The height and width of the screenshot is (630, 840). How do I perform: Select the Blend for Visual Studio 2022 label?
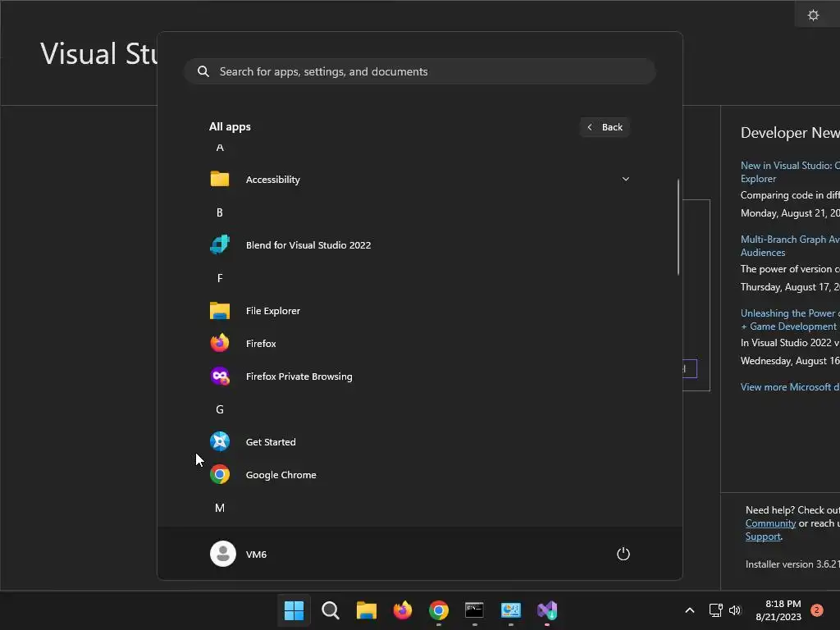pos(308,244)
